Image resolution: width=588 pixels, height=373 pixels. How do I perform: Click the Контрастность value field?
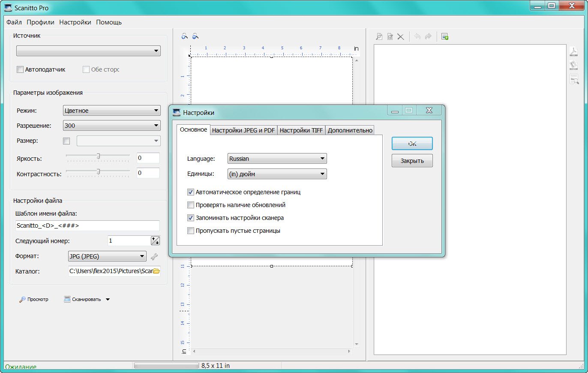coord(148,173)
